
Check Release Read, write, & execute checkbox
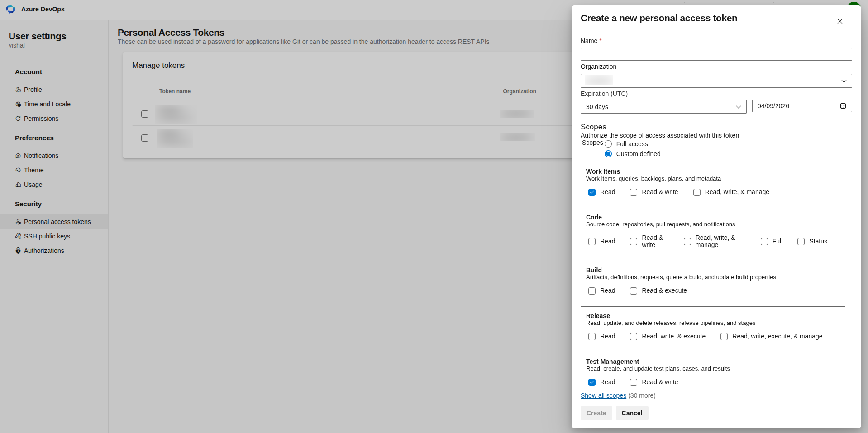click(634, 337)
